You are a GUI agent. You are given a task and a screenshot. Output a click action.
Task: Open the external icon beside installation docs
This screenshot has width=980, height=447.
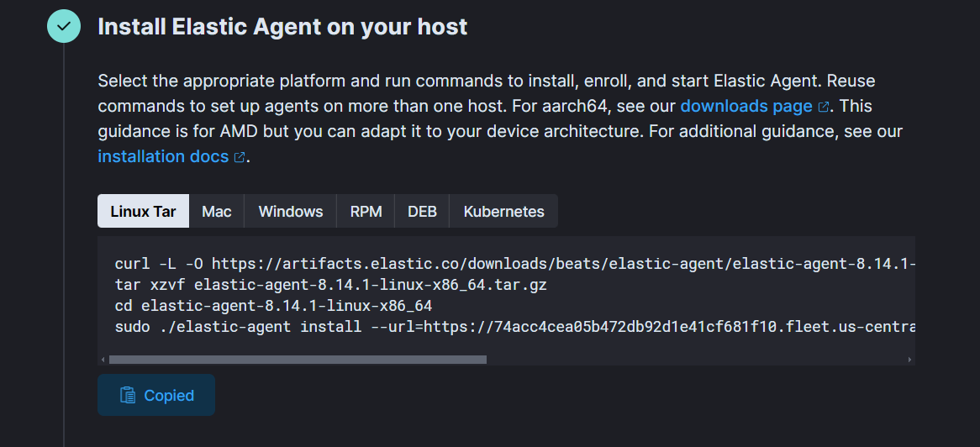click(x=239, y=157)
